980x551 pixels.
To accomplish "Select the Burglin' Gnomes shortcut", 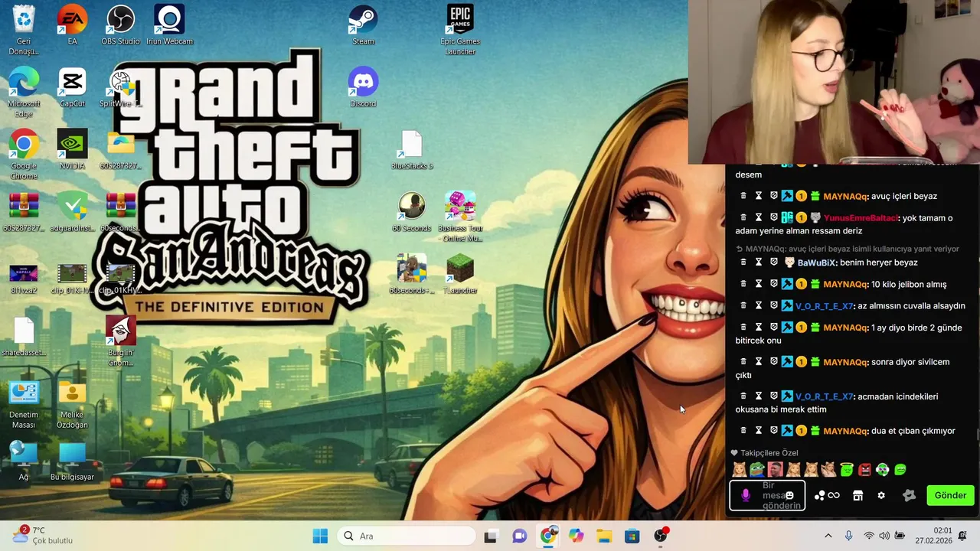I will pos(121,341).
